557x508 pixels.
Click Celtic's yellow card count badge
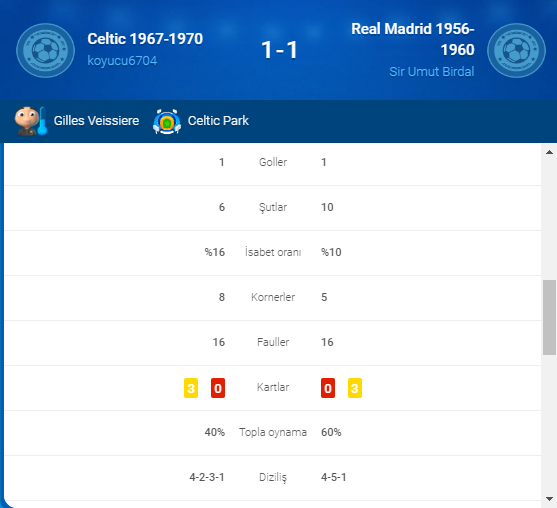pos(191,388)
